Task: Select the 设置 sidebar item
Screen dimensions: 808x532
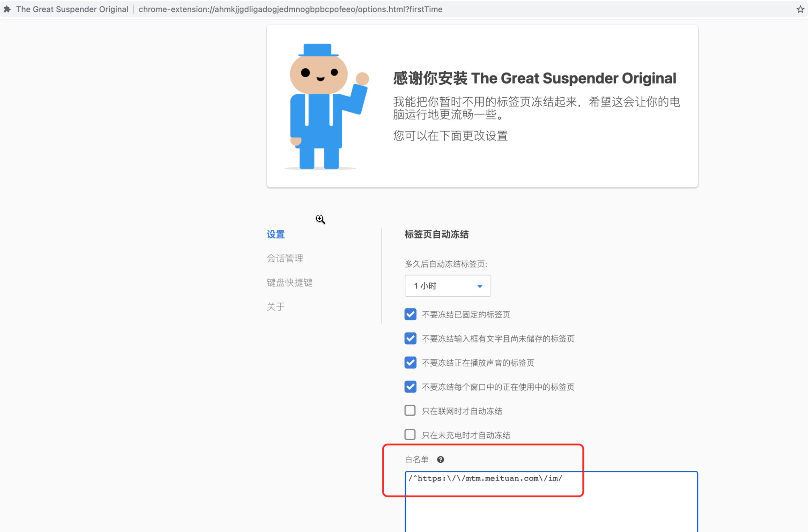Action: (275, 234)
